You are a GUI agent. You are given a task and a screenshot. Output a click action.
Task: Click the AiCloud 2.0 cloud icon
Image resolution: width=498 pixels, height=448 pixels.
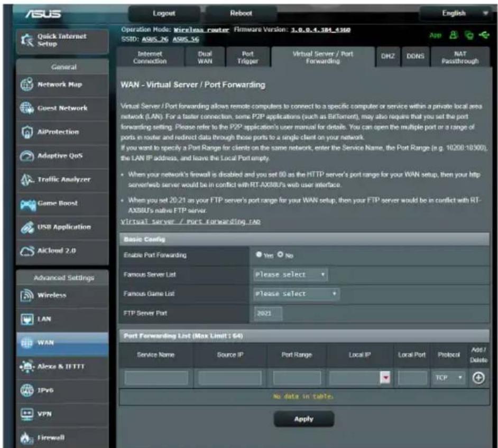(x=27, y=251)
